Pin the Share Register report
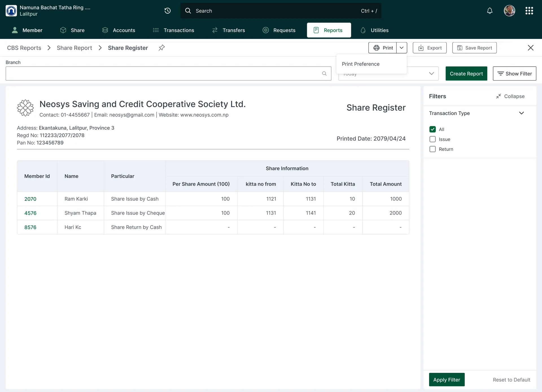542x392 pixels. pos(162,48)
